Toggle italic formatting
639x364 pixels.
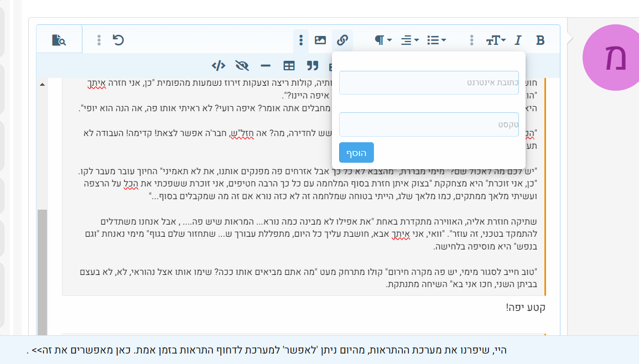(517, 40)
